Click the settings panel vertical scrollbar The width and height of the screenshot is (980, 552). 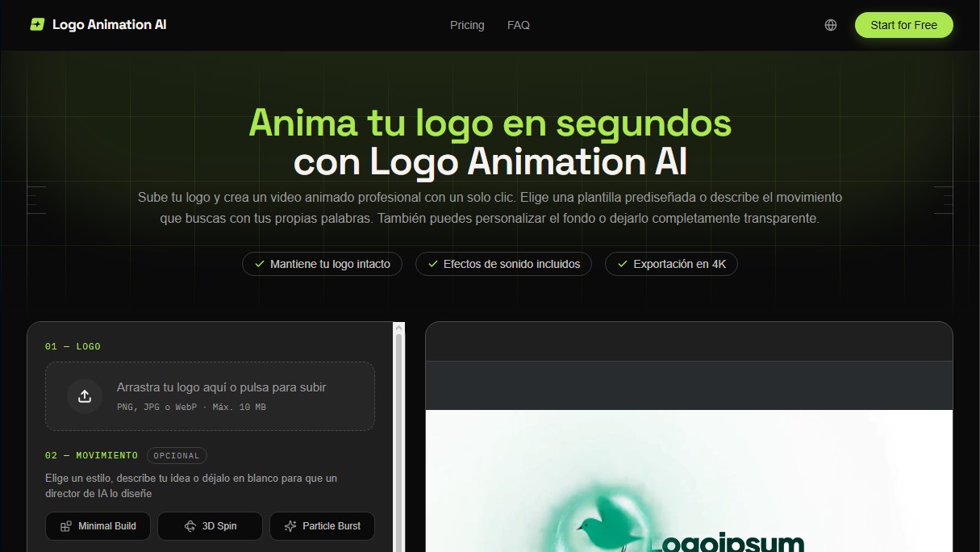(398, 437)
